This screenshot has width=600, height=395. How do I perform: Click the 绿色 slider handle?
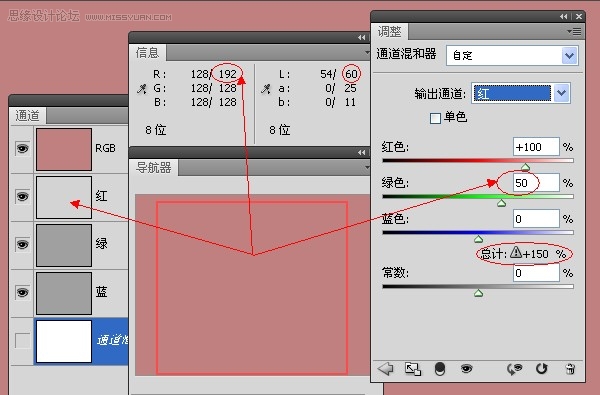click(x=501, y=203)
